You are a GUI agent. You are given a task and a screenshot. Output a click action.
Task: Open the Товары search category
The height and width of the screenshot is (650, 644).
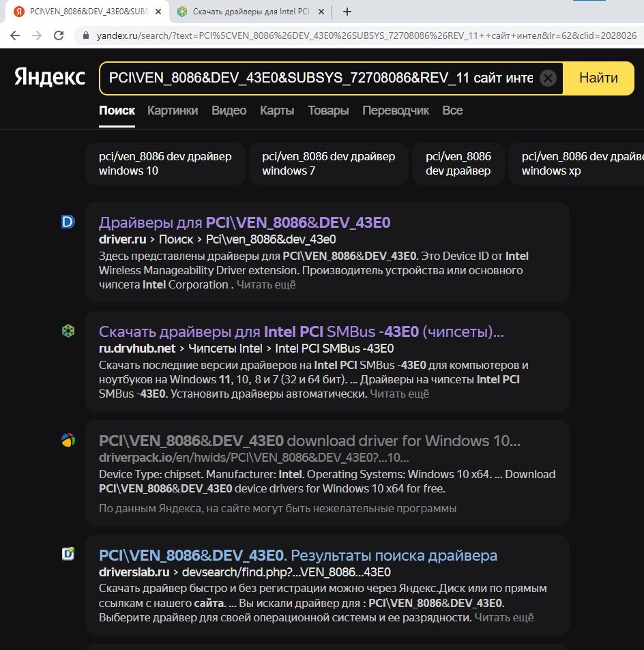(x=328, y=110)
